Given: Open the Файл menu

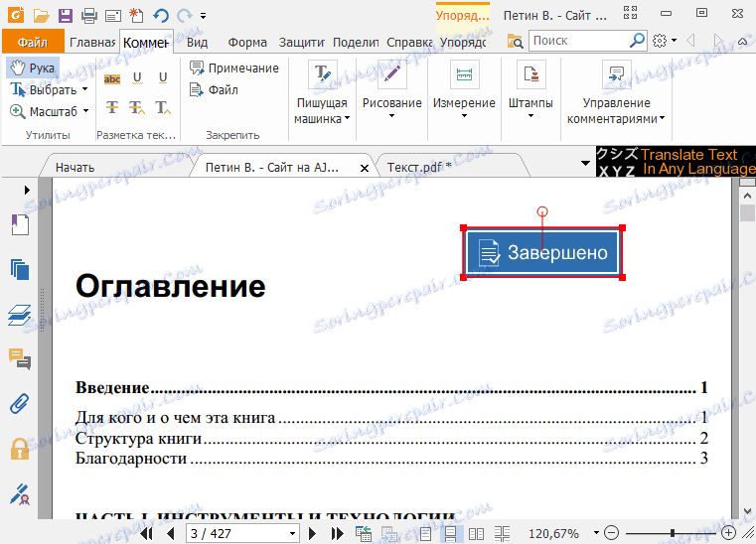Looking at the screenshot, I should tap(33, 42).
